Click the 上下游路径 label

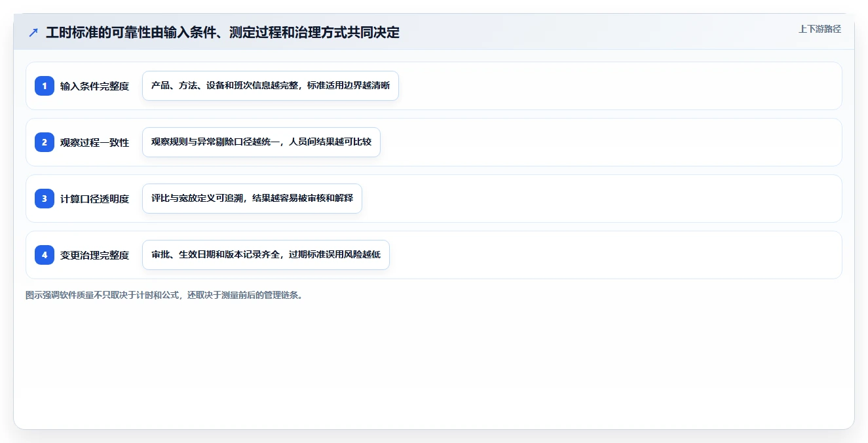coord(820,29)
